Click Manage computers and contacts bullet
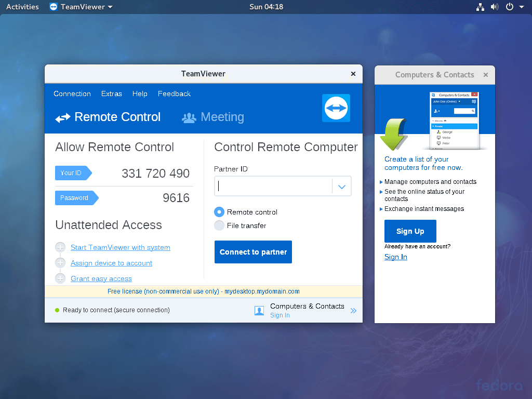This screenshot has height=399, width=532. [x=430, y=182]
